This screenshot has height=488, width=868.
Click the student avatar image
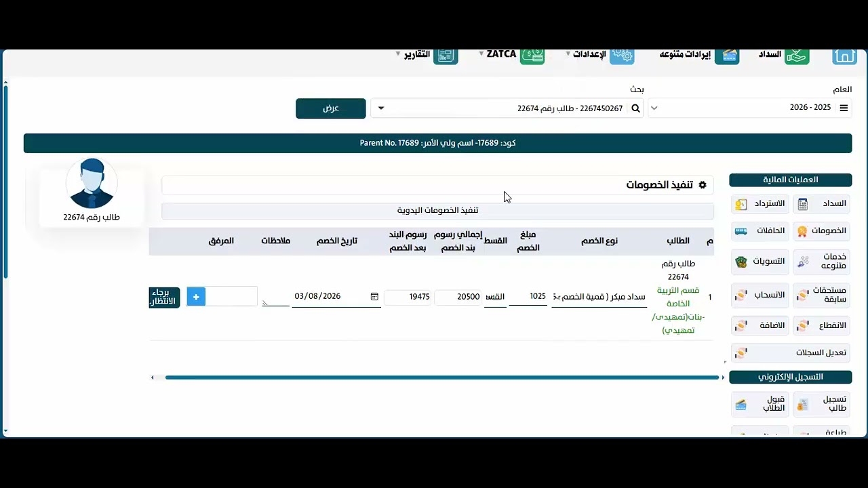click(92, 184)
